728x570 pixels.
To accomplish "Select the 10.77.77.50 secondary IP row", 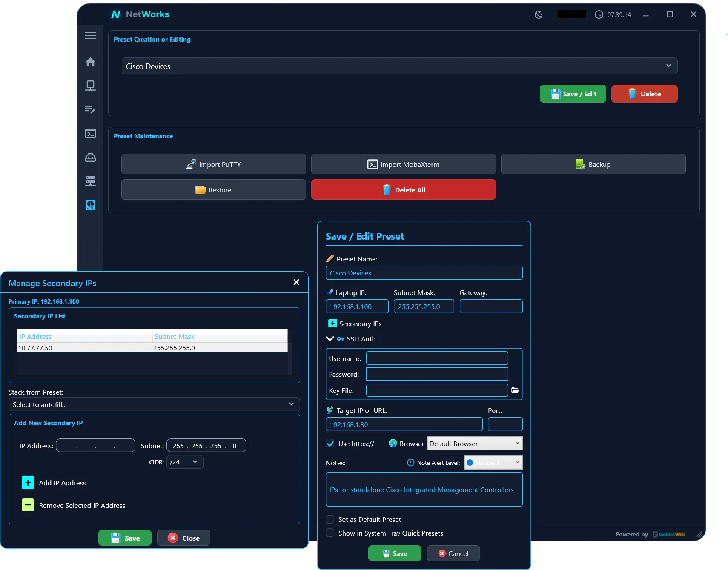I will (x=152, y=348).
